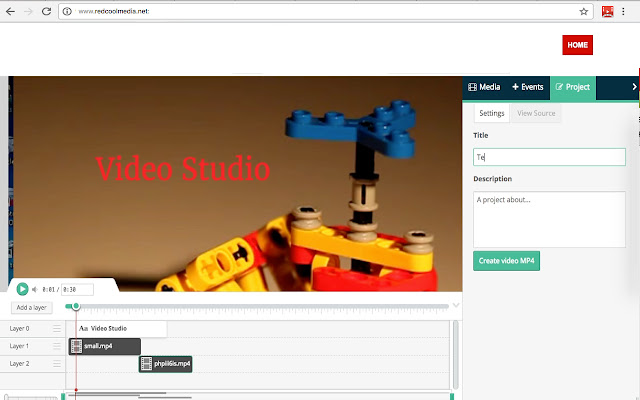Expand timeline options chevron at right end
640x400 pixels.
tap(457, 306)
